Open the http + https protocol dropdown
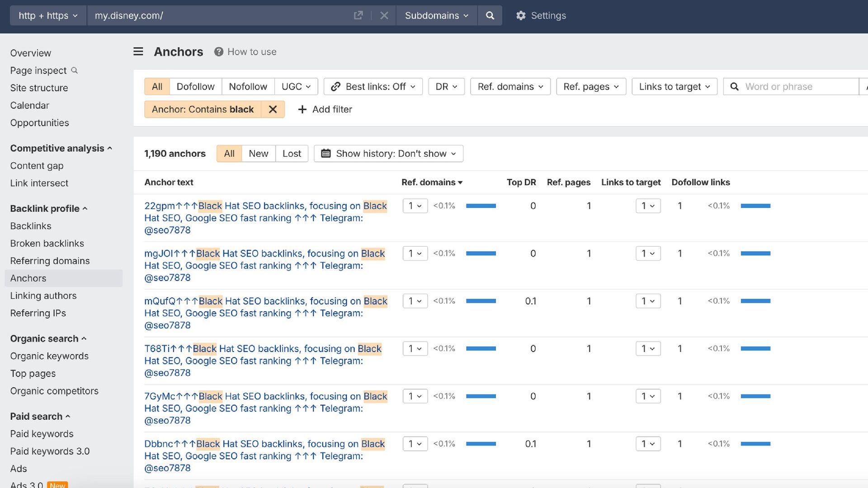868x488 pixels. click(48, 15)
